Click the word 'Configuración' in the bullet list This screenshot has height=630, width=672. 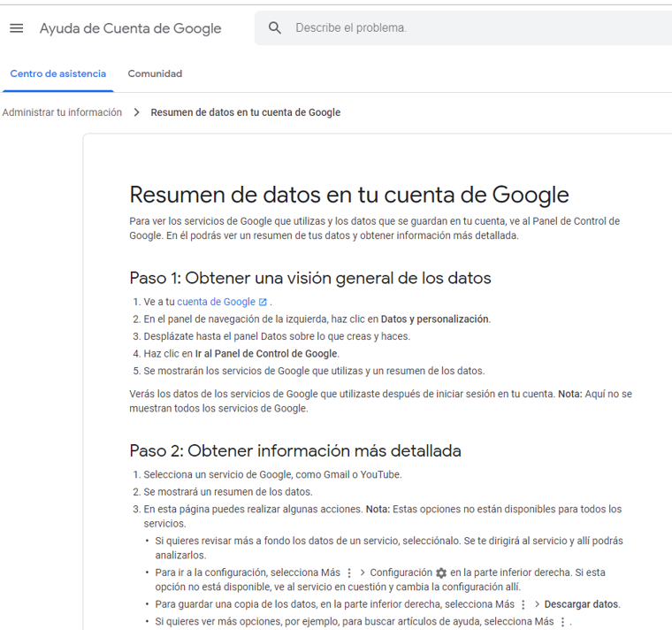401,572
